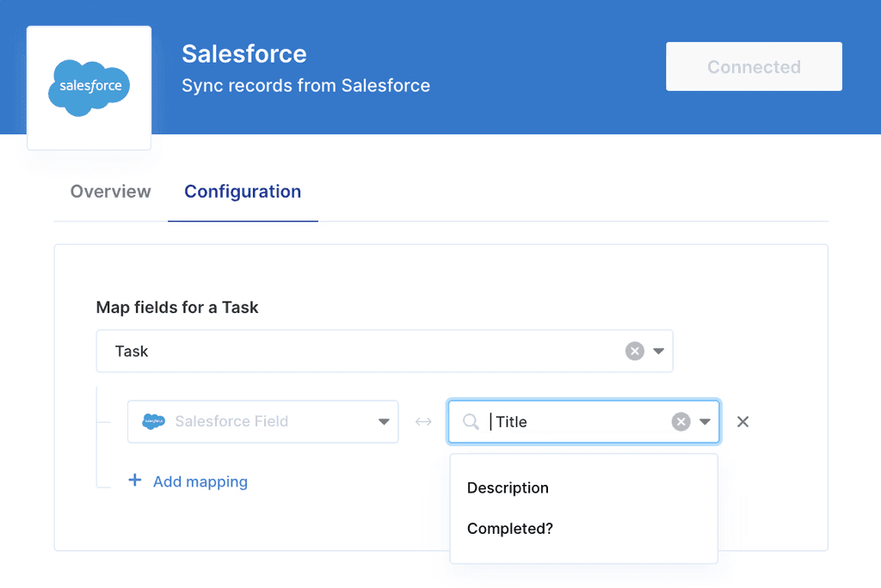Open the Salesforce Field dropdown
Image resolution: width=881 pixels, height=588 pixels.
click(263, 422)
